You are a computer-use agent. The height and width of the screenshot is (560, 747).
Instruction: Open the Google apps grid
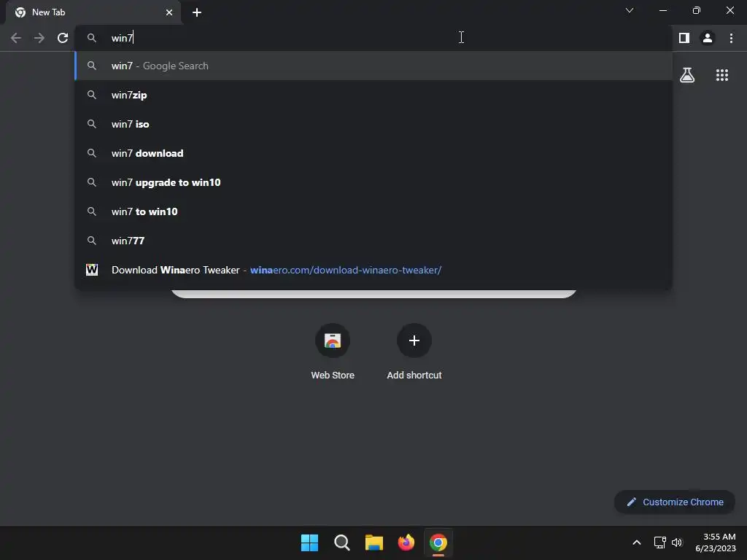pyautogui.click(x=722, y=75)
